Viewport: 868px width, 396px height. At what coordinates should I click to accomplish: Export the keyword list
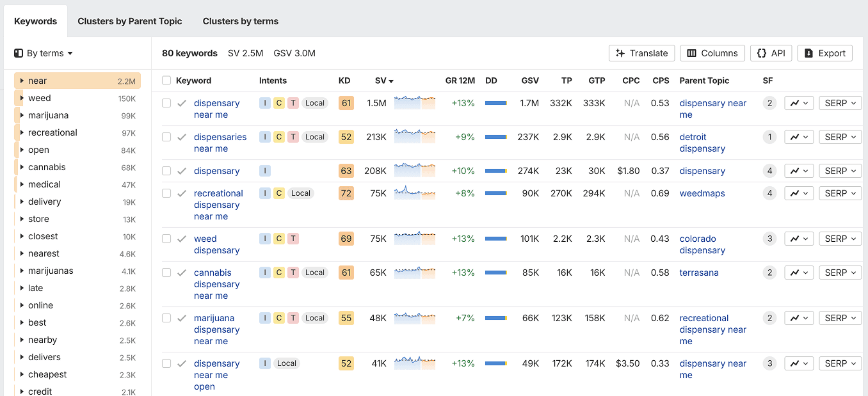[x=825, y=53]
